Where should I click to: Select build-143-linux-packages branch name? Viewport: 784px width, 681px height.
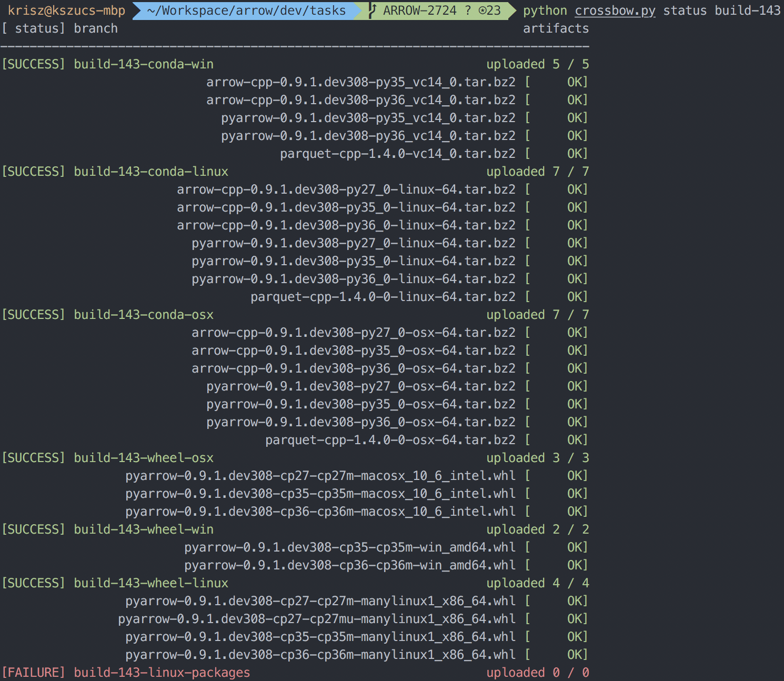pyautogui.click(x=162, y=673)
